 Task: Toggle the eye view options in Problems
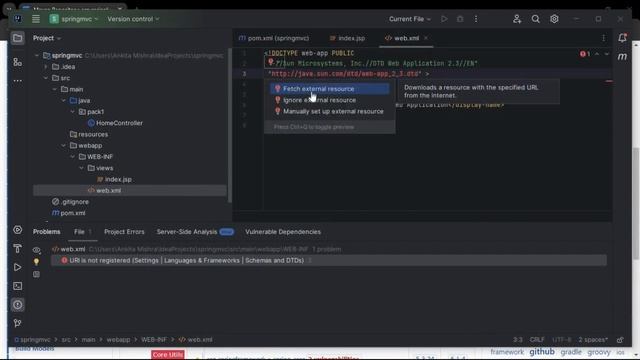pos(36,249)
